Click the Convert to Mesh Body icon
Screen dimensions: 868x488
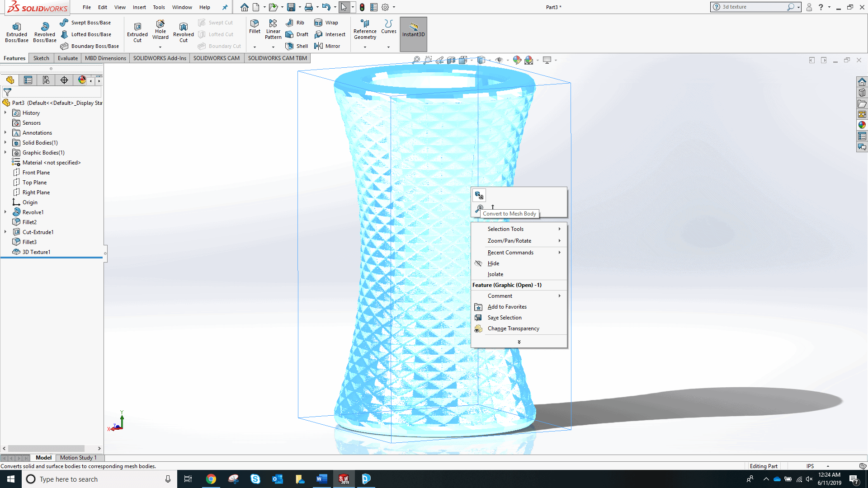479,195
